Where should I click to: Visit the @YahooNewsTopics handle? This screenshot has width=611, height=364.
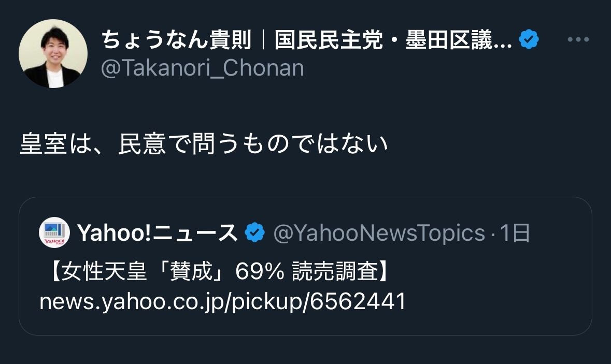tap(379, 233)
